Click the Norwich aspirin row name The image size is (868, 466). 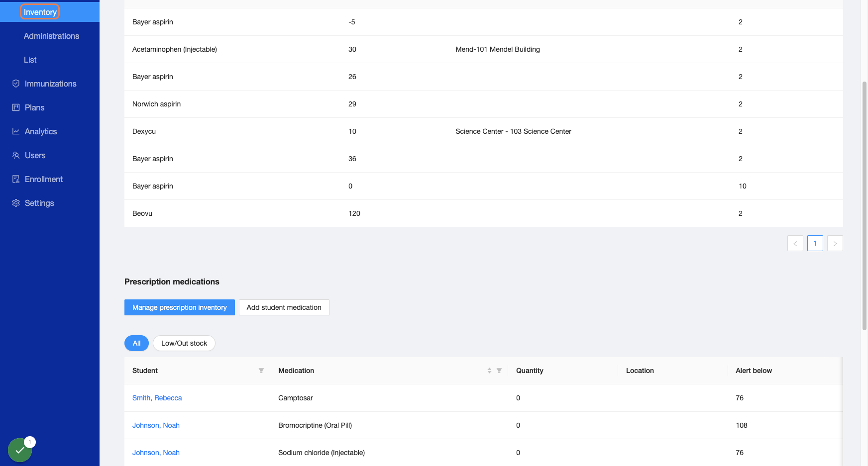click(156, 104)
